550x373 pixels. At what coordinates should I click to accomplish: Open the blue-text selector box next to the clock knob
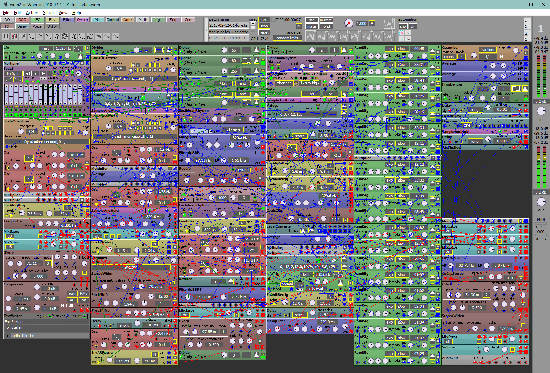click(361, 23)
